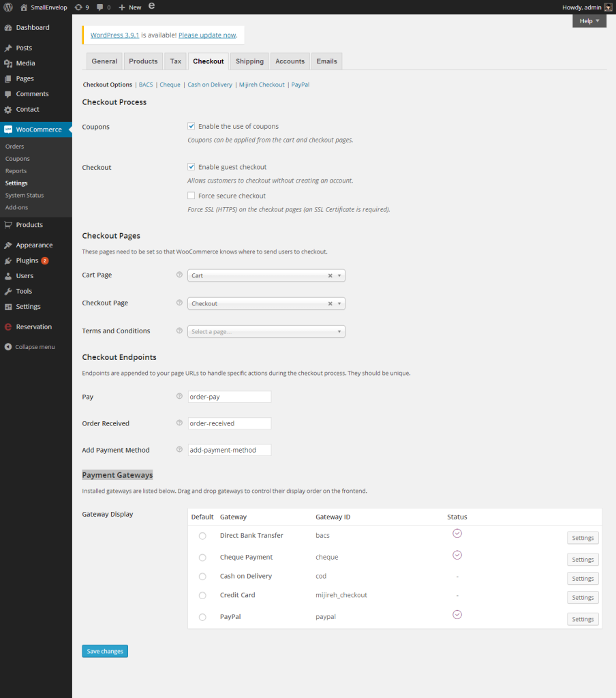616x698 pixels.
Task: Click the Plugins plug icon
Action: point(8,261)
